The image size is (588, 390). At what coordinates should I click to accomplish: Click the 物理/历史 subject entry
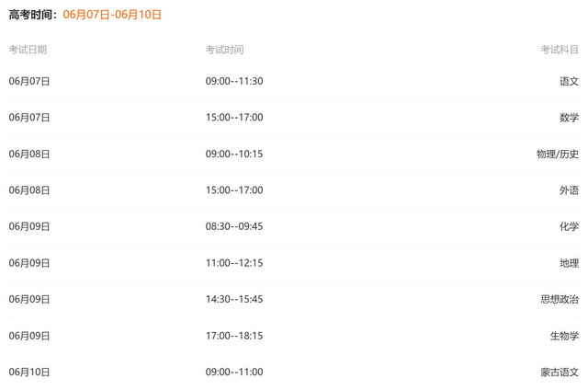pos(558,154)
